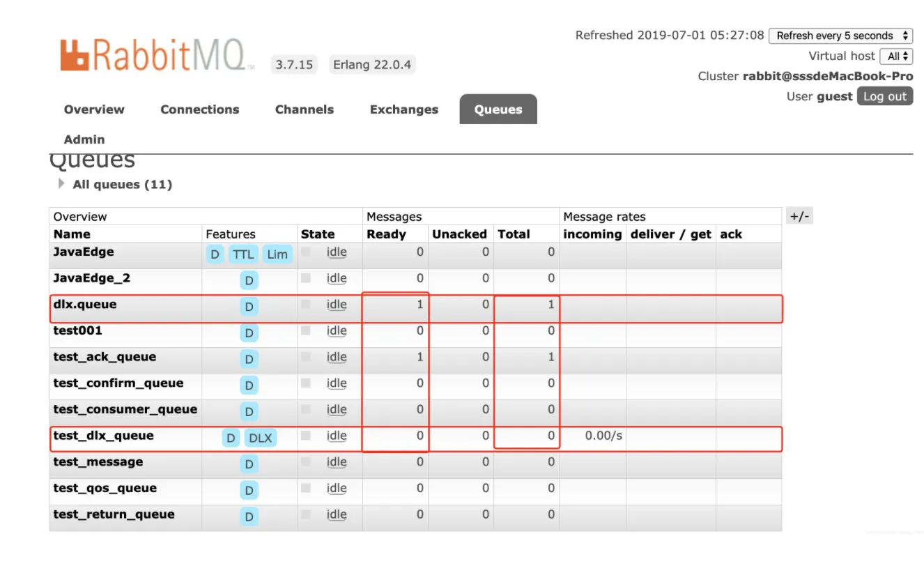Sort by the State column

pyautogui.click(x=318, y=234)
